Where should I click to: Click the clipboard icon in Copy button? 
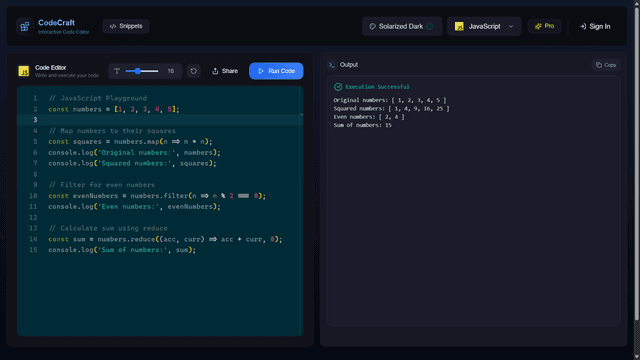(x=599, y=65)
